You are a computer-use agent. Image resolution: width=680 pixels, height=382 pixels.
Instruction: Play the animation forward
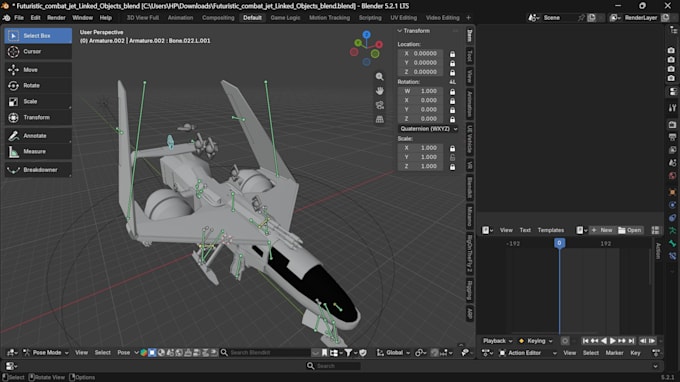[x=613, y=341]
